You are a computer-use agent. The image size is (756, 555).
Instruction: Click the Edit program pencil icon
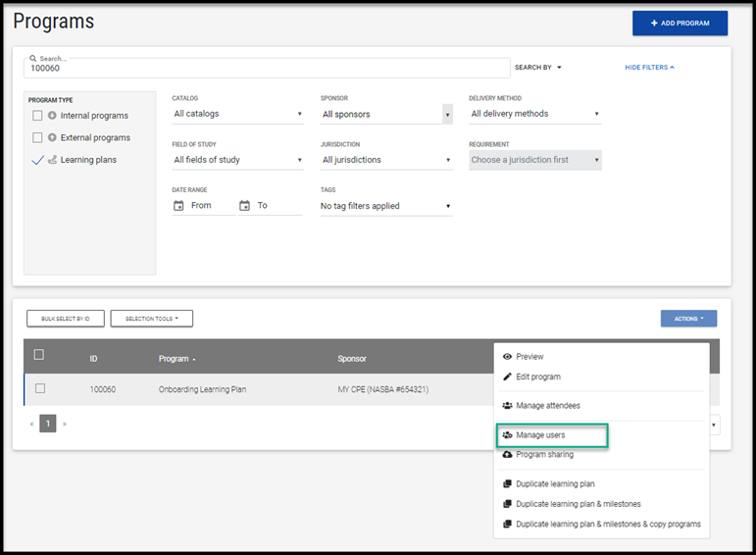pos(507,377)
